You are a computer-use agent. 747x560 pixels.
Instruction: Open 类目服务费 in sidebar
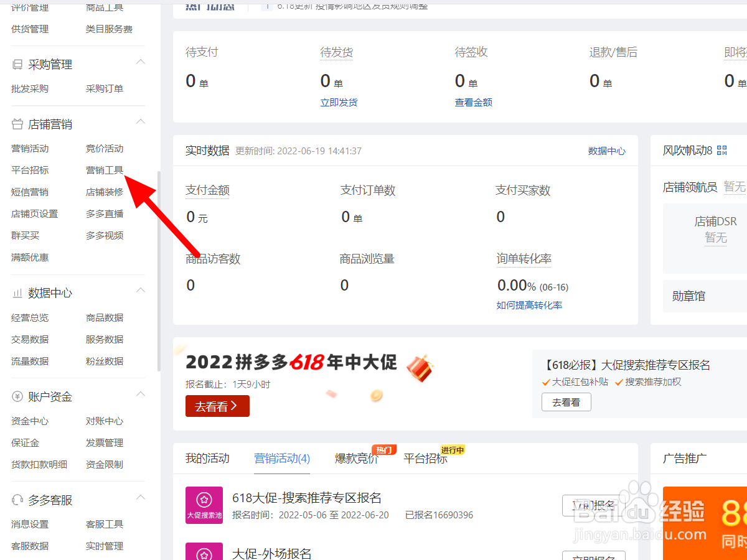[x=109, y=29]
